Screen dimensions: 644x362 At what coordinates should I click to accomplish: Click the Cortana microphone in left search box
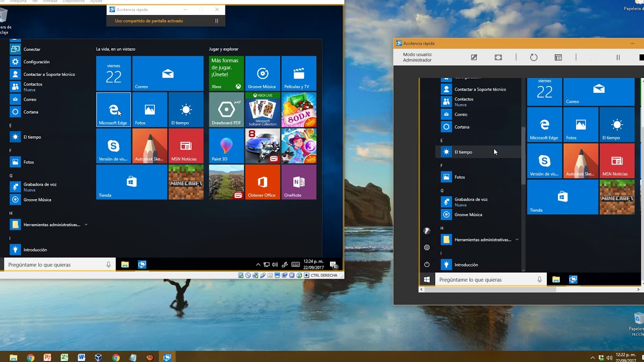108,264
